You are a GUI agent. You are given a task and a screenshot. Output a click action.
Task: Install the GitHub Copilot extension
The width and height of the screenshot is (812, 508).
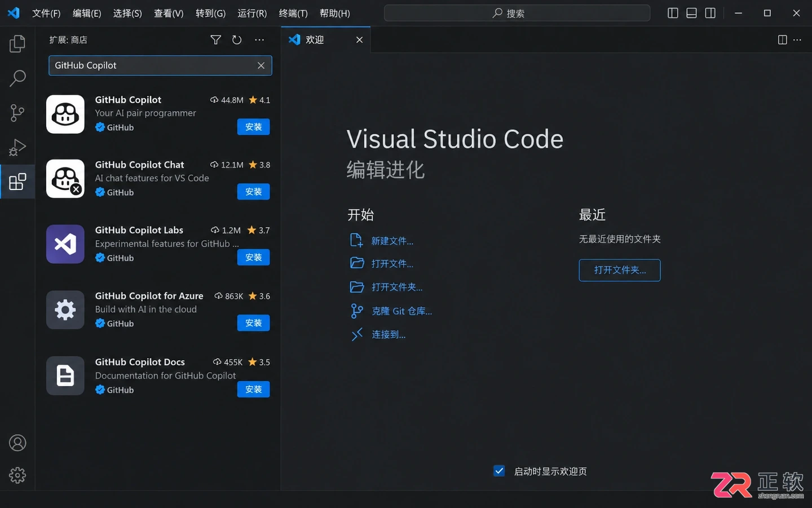tap(253, 127)
